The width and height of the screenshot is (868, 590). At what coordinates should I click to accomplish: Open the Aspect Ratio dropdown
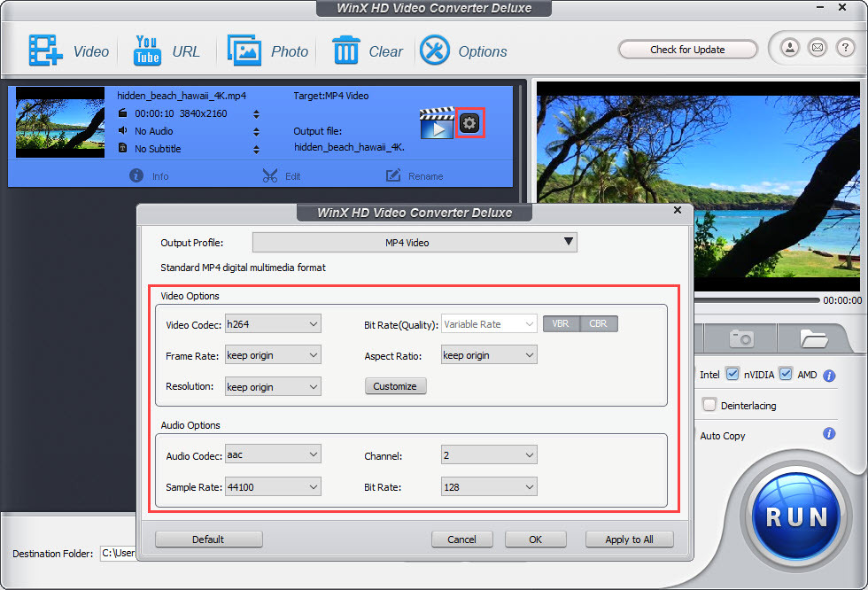(x=489, y=354)
